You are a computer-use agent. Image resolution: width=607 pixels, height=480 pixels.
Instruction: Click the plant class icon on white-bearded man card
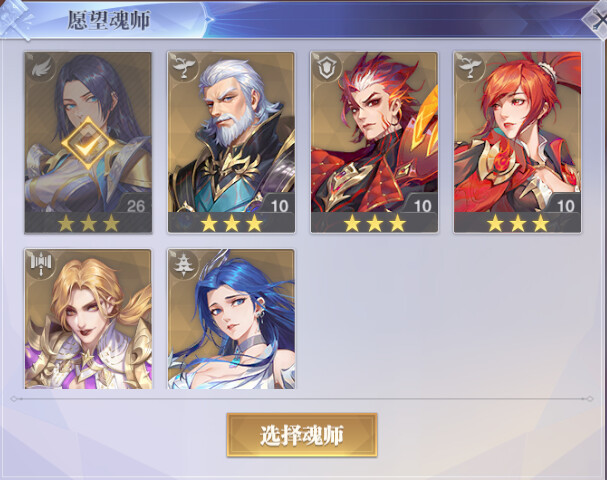(184, 67)
